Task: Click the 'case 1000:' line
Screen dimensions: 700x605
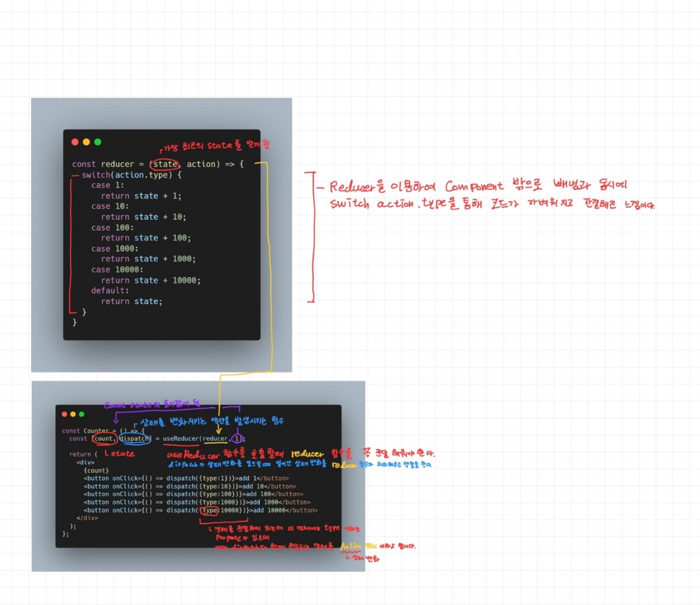Action: click(115, 249)
